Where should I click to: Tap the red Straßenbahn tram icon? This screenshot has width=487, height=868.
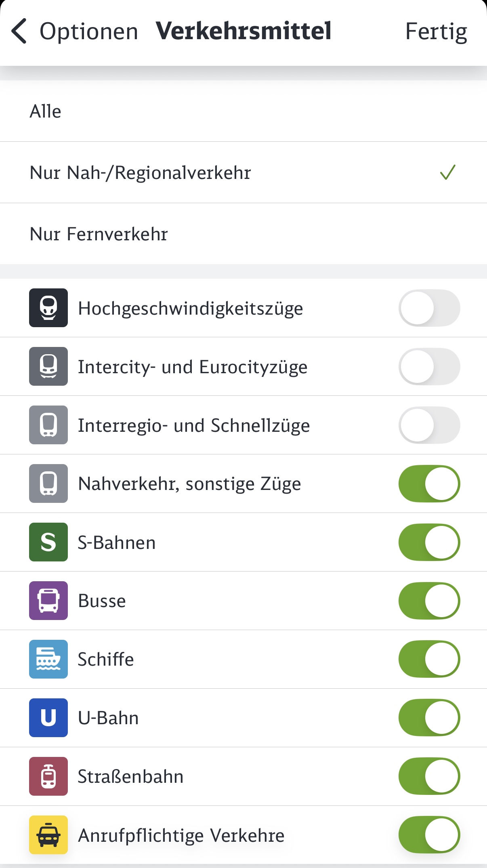pos(48,776)
